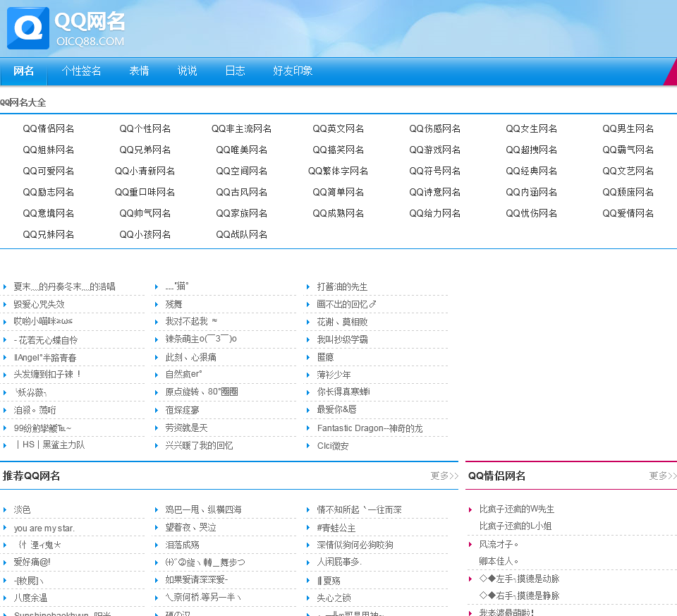
Task: Click the QQ网名 site logo icon
Action: (x=28, y=28)
